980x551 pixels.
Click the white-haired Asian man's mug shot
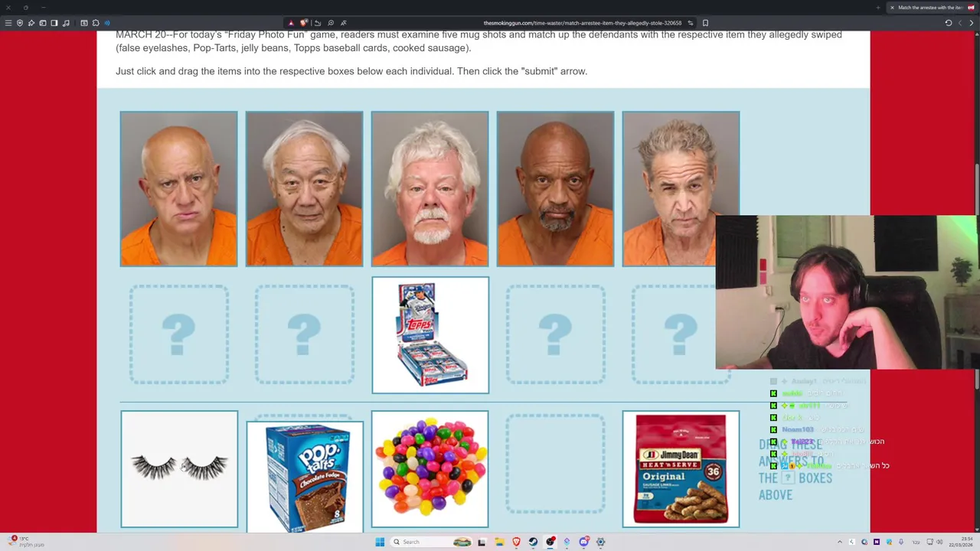tap(304, 189)
